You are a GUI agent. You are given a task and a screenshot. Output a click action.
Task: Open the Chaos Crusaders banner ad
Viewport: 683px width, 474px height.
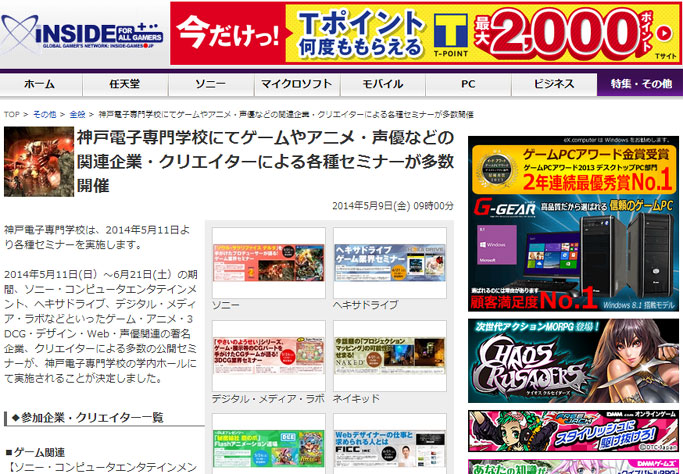point(573,361)
